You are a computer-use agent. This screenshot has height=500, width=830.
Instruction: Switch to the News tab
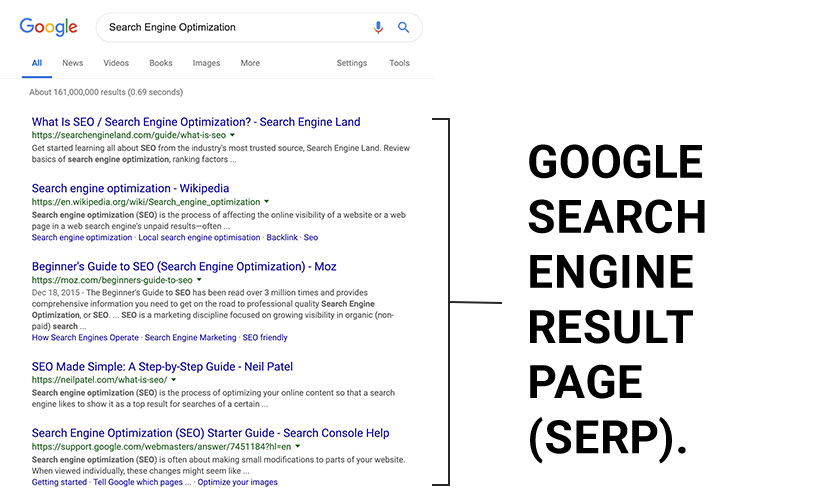pos(73,63)
